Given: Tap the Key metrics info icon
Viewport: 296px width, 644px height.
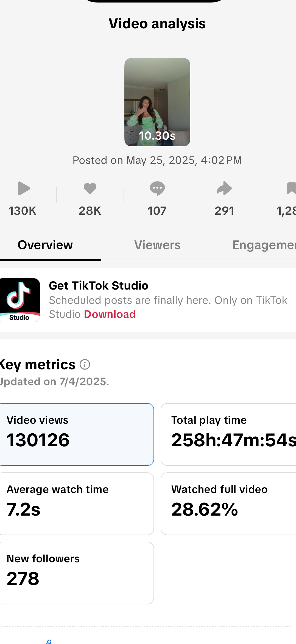Looking at the screenshot, I should click(x=85, y=365).
